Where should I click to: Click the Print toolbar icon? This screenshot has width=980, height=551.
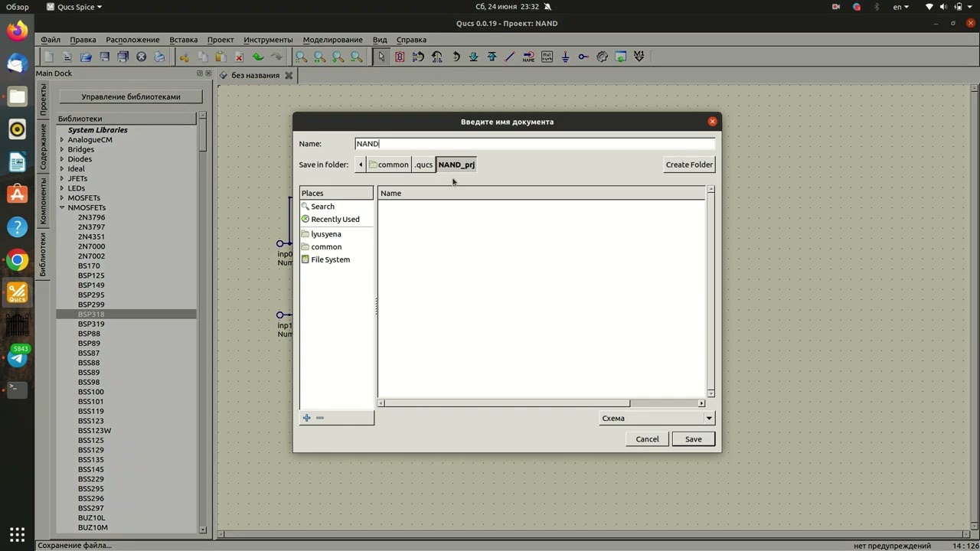[x=159, y=57]
